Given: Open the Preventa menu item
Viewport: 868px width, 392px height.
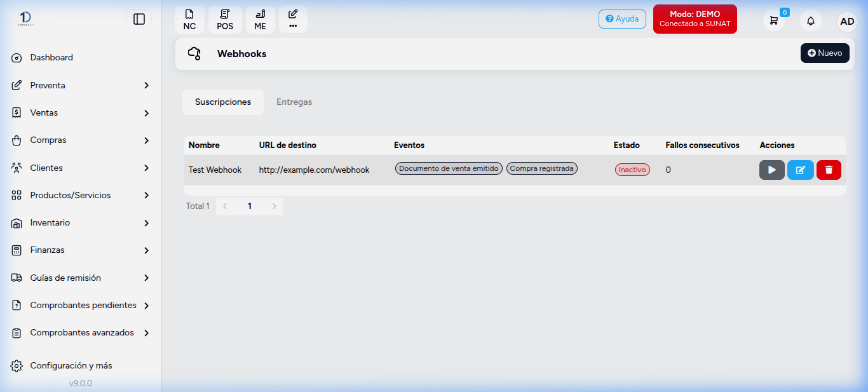Looking at the screenshot, I should click(x=48, y=85).
